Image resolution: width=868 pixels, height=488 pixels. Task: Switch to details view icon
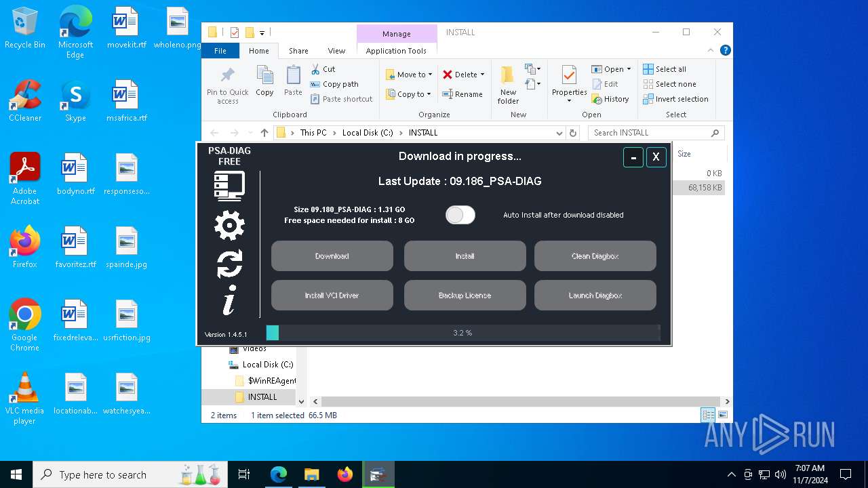click(708, 415)
